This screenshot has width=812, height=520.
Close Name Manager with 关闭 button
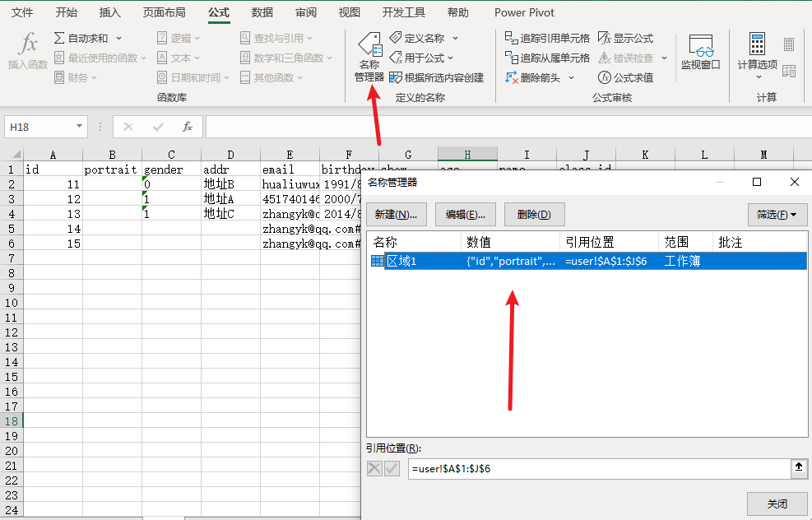pos(777,504)
